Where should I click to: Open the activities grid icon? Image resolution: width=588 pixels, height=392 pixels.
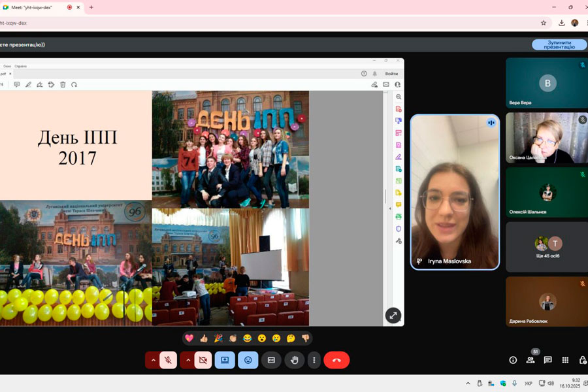(565, 360)
